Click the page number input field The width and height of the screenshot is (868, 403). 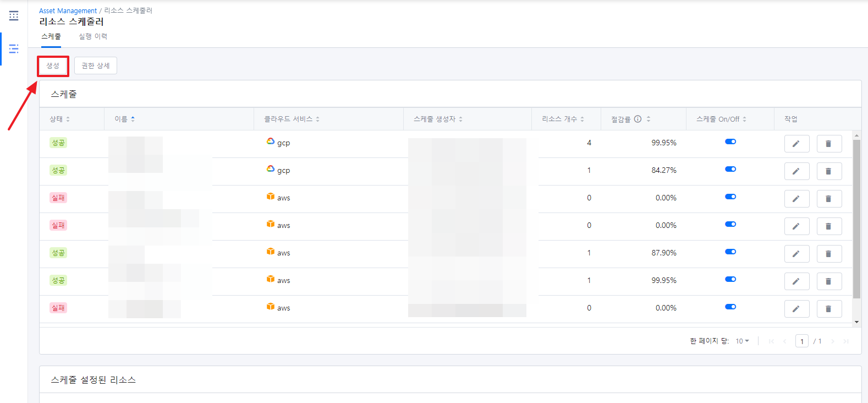click(801, 341)
